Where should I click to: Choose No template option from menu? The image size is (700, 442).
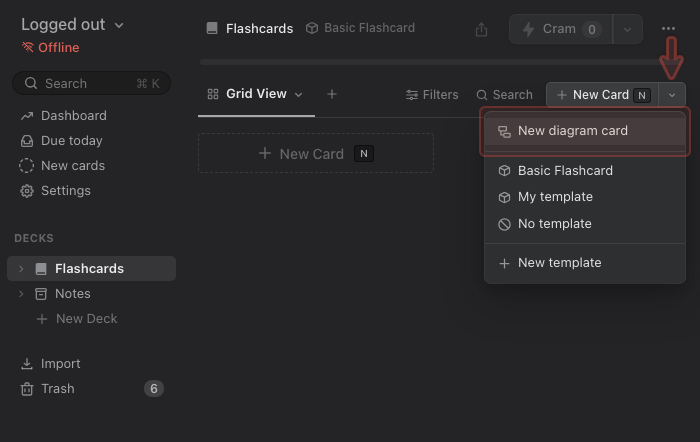pos(554,224)
